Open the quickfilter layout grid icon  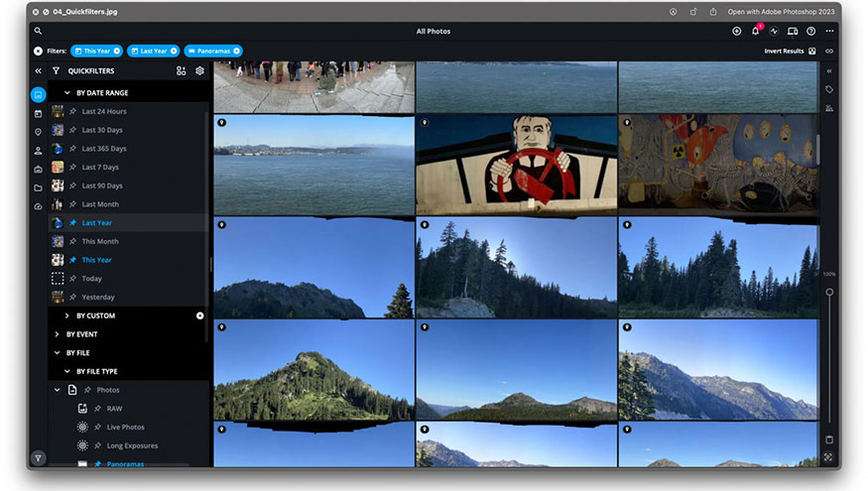click(181, 70)
